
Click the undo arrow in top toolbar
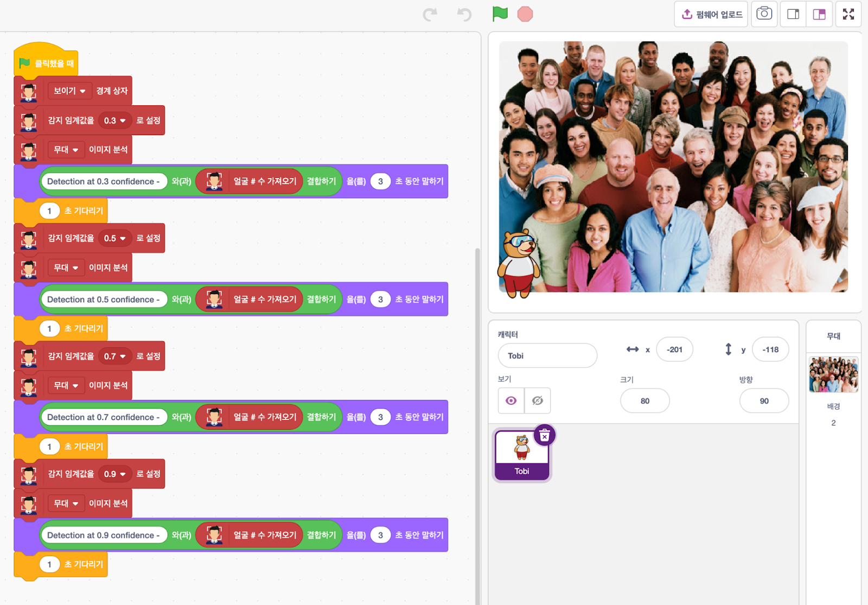pyautogui.click(x=464, y=15)
